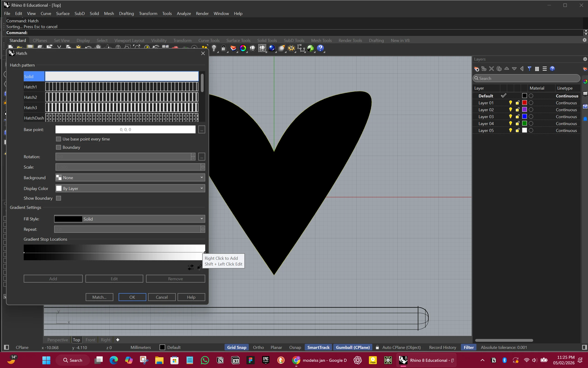Click the blue render sphere toolbar icon
This screenshot has width=588, height=368.
pyautogui.click(x=272, y=48)
